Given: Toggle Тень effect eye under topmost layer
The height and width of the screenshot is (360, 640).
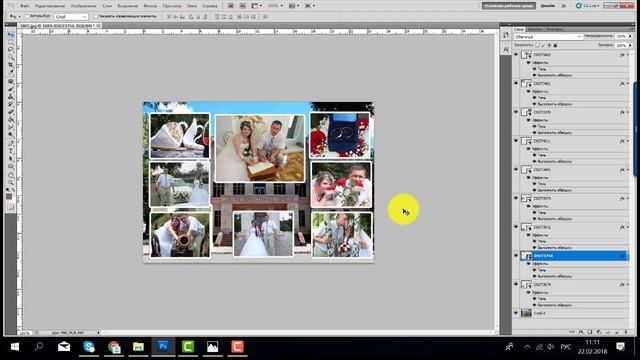Looking at the screenshot, I should click(x=534, y=69).
